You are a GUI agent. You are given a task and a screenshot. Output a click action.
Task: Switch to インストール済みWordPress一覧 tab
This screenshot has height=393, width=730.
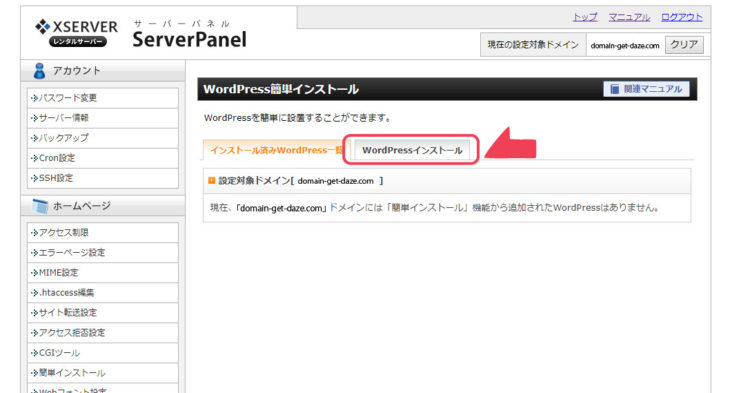tap(274, 150)
